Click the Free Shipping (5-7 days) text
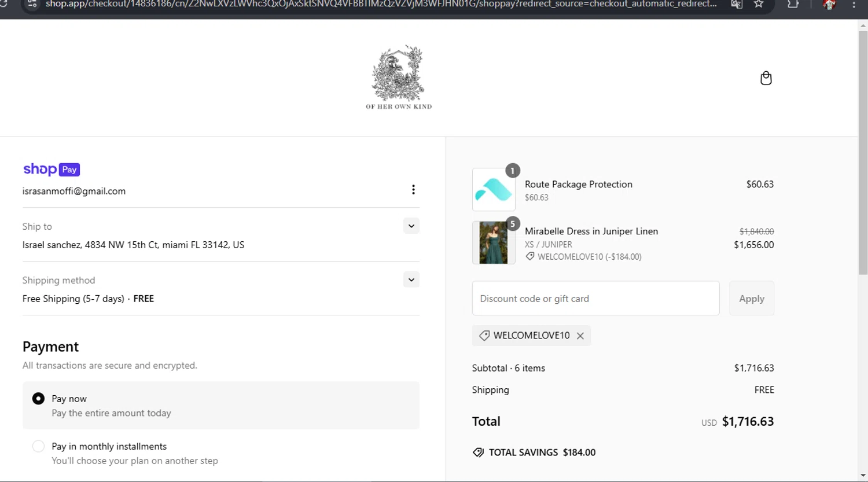868x482 pixels. [x=73, y=299]
